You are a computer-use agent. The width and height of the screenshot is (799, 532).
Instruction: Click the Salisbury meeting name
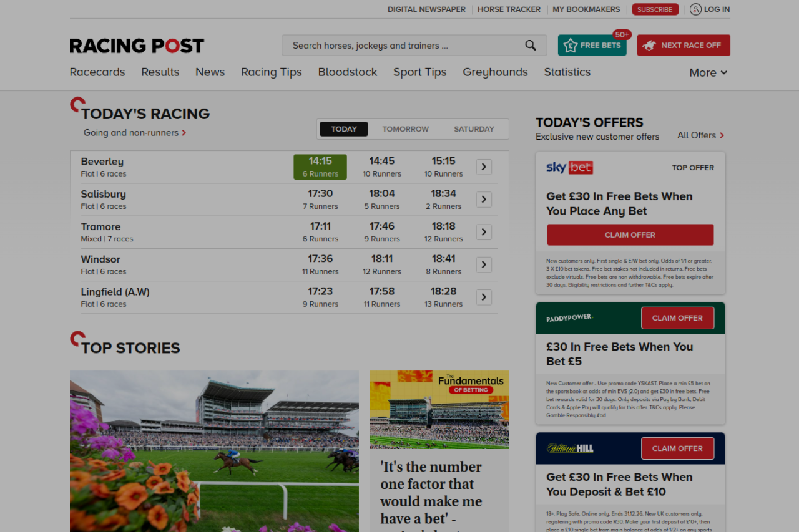pyautogui.click(x=104, y=194)
